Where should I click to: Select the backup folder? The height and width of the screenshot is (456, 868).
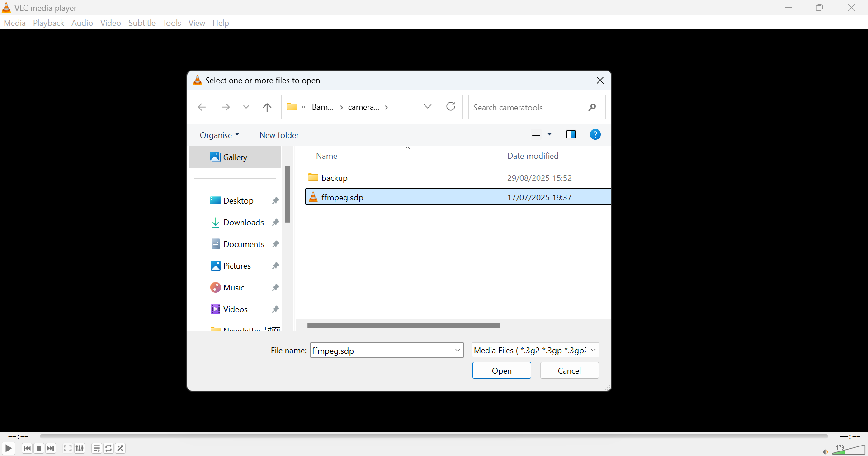click(458, 178)
